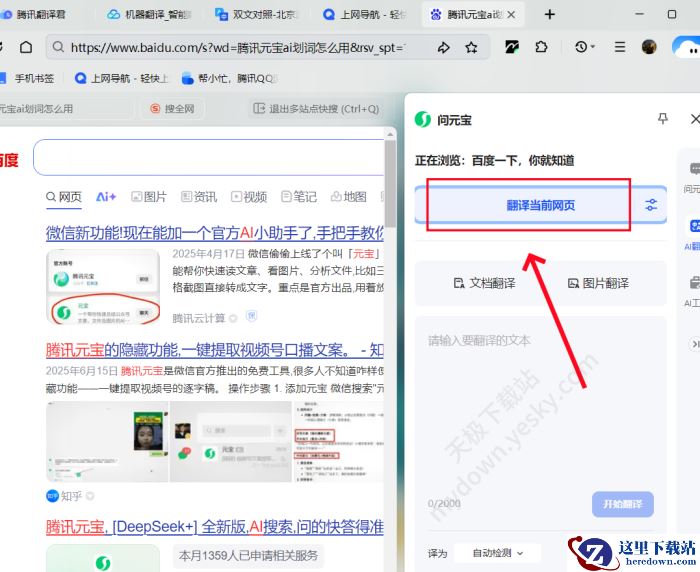Click the first result's thumbnail image
This screenshot has width=700, height=572.
point(103,287)
